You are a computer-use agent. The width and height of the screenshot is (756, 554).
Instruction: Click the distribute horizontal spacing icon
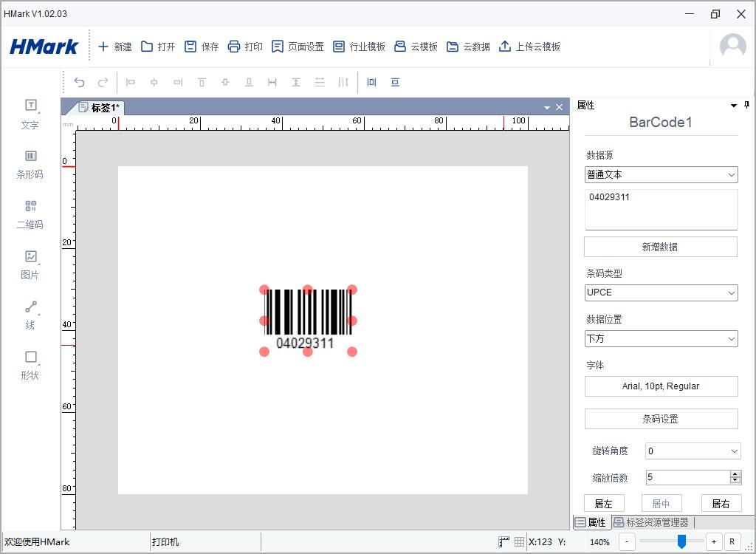point(343,82)
